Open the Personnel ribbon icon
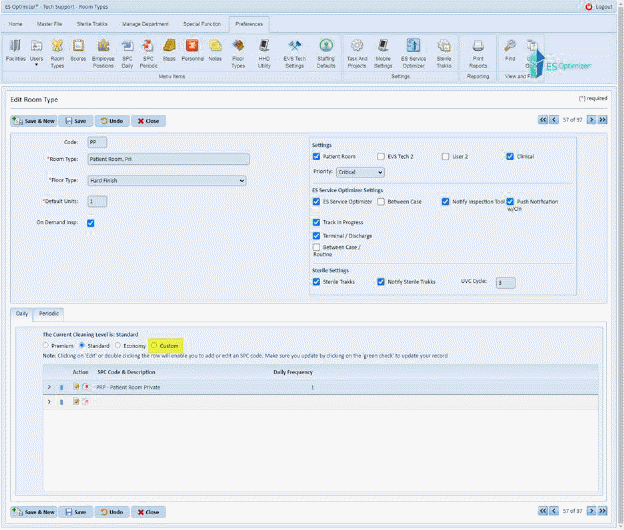The height and width of the screenshot is (530, 624). point(192,51)
